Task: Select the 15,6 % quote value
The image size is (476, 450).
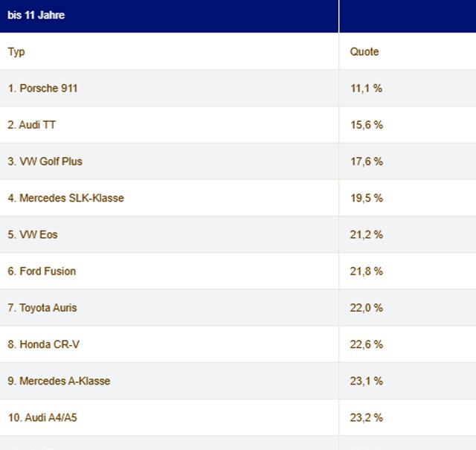Action: tap(367, 125)
